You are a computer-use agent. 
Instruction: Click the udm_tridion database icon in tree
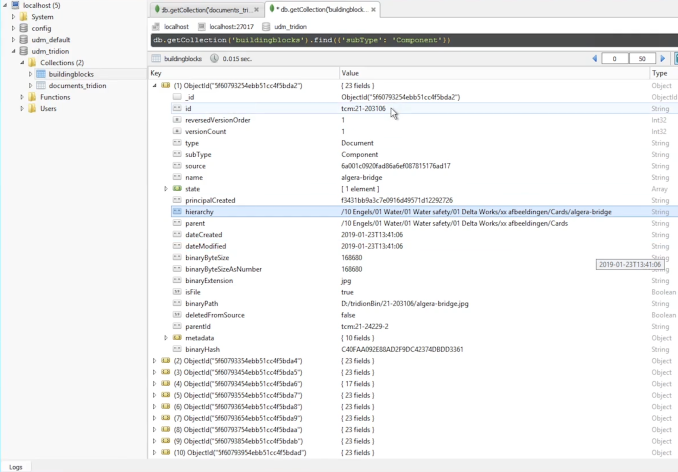point(24,51)
